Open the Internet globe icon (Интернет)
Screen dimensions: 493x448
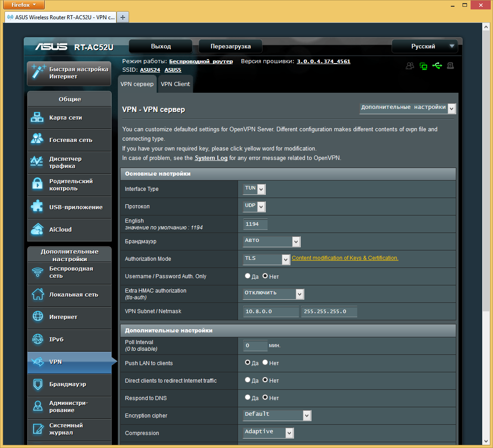[38, 316]
